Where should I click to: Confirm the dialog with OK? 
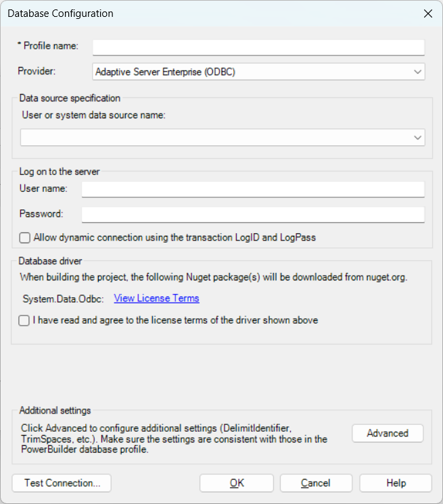[237, 483]
